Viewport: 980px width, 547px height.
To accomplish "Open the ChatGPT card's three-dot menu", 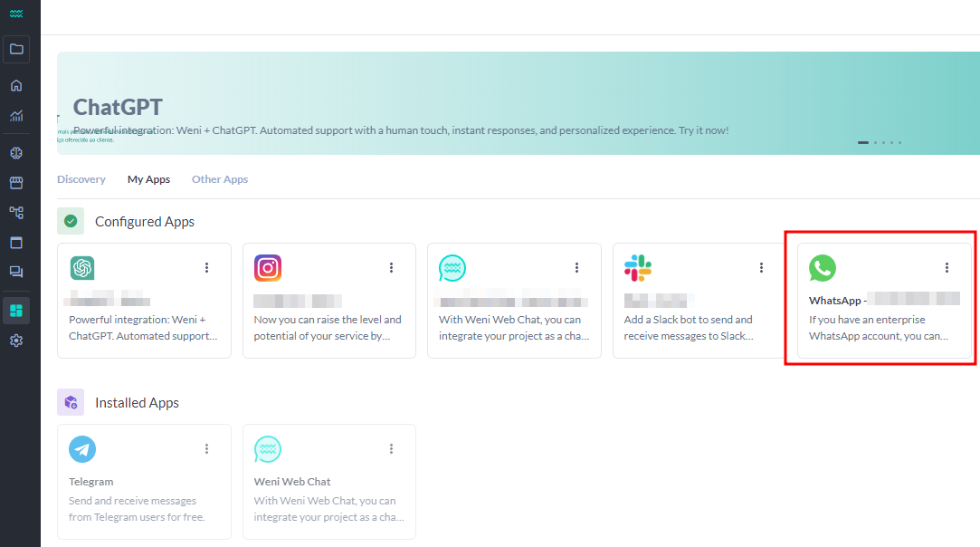I will pos(206,267).
